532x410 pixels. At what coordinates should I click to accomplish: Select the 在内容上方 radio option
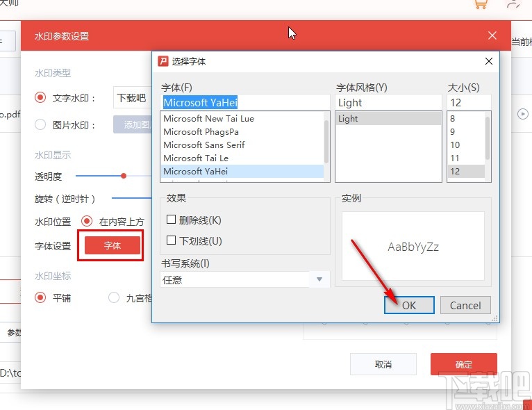pos(87,221)
